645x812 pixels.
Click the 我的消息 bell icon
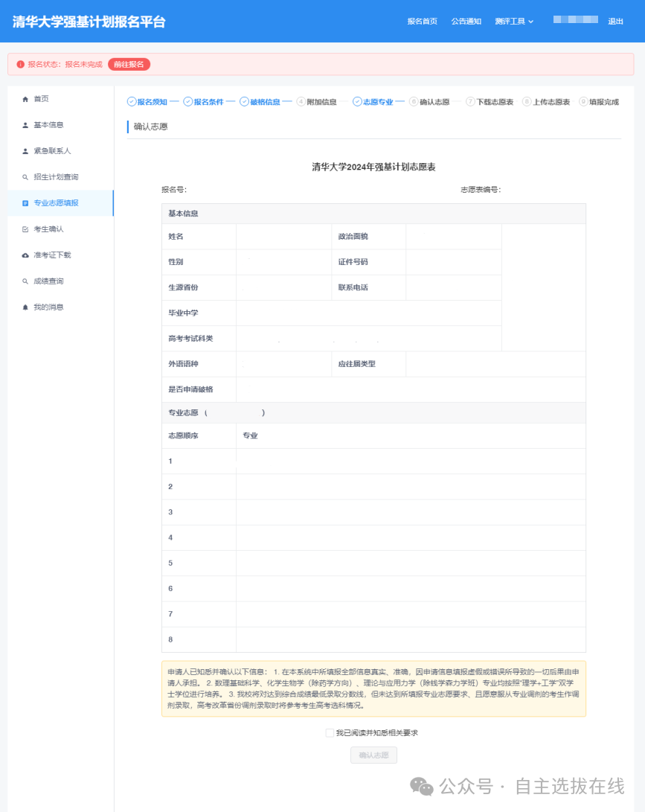(27, 307)
